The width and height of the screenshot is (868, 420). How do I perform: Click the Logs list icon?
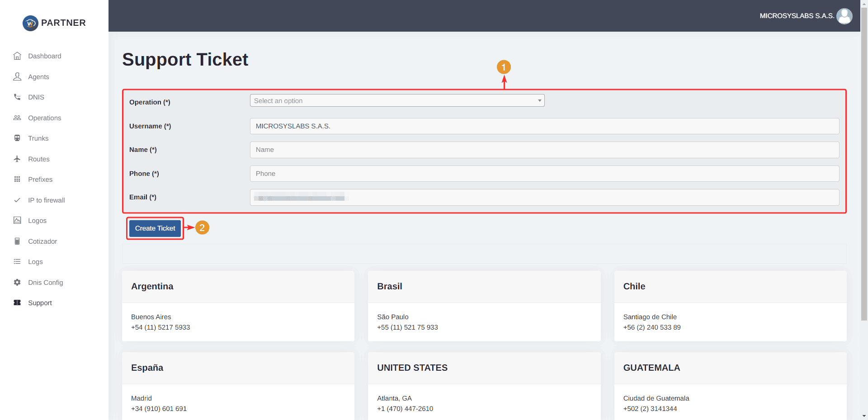(x=17, y=261)
